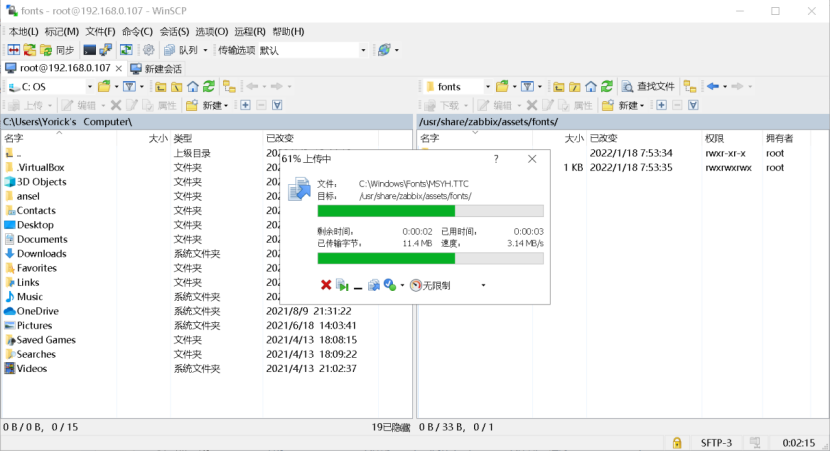The height and width of the screenshot is (451, 830).
Task: Click the local panel select files plus icon
Action: [x=245, y=105]
